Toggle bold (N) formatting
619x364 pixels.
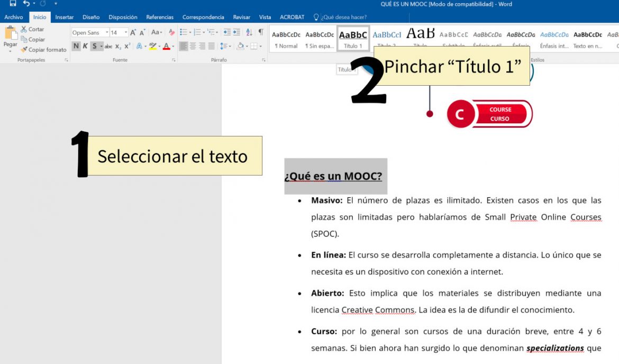point(76,46)
